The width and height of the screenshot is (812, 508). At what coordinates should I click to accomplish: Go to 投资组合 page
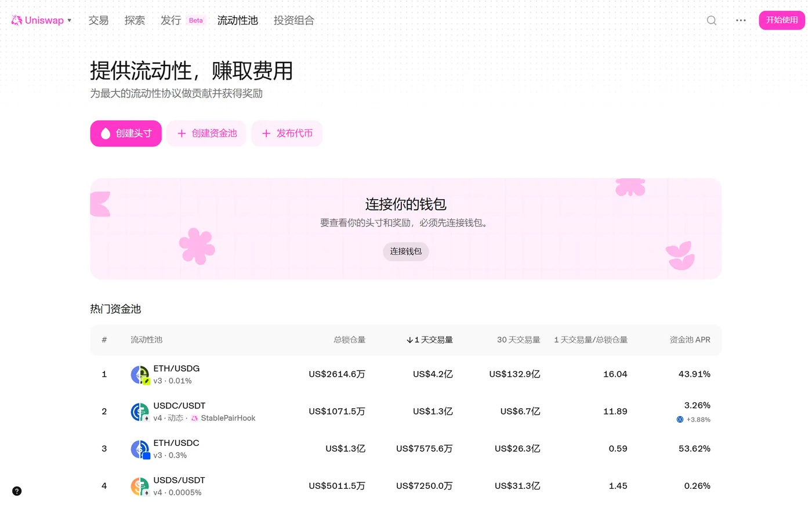click(x=294, y=20)
